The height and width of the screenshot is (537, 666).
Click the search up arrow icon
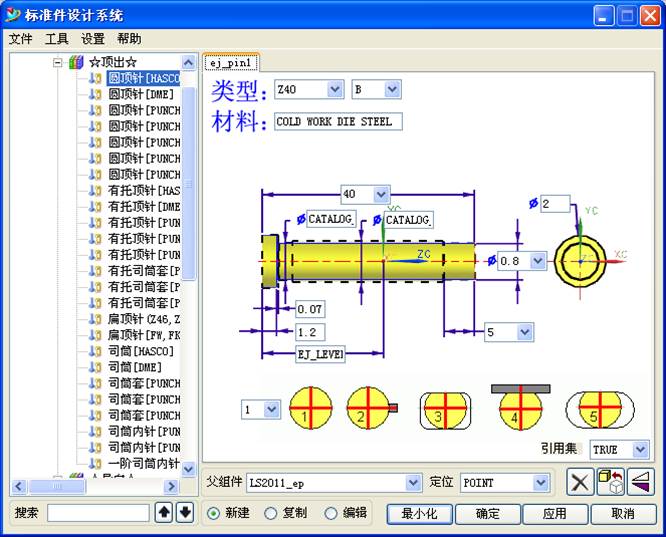[165, 513]
